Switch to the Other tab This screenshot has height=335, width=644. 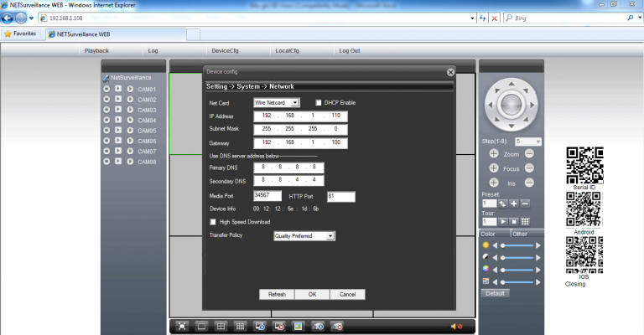(x=521, y=234)
